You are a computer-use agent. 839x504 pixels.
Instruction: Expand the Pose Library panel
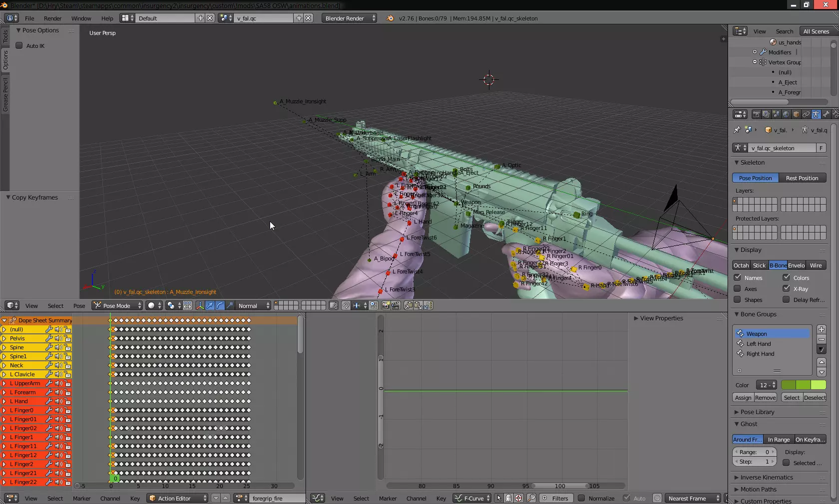click(x=757, y=412)
